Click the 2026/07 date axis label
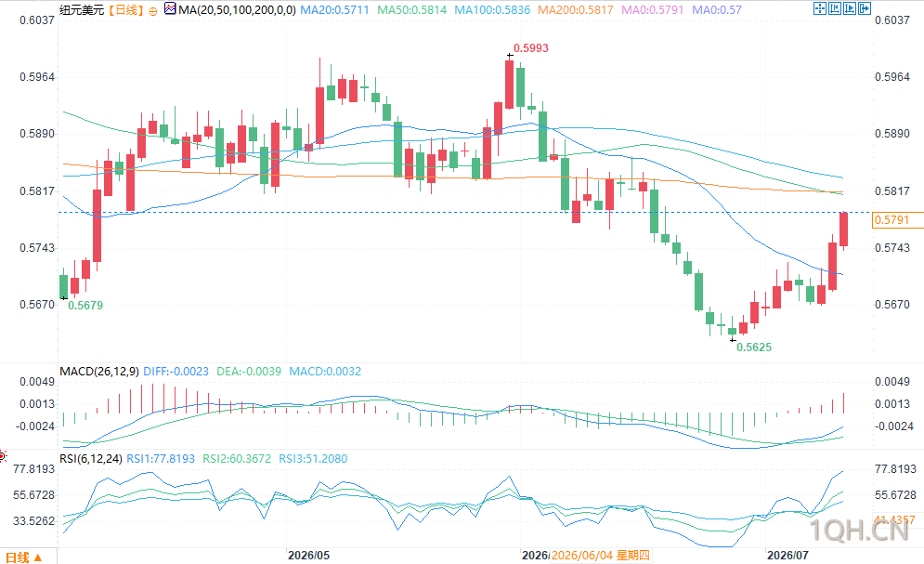This screenshot has width=924, height=564. tap(787, 555)
